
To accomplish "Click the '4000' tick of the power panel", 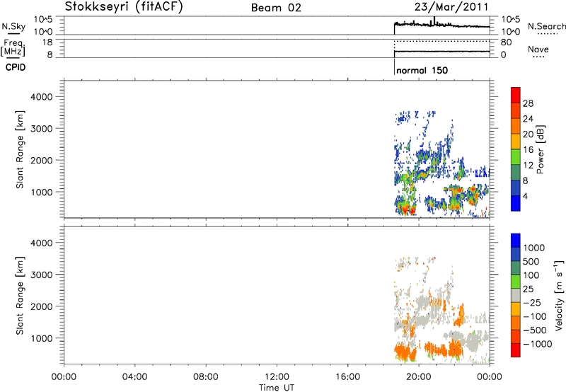I will [x=42, y=97].
